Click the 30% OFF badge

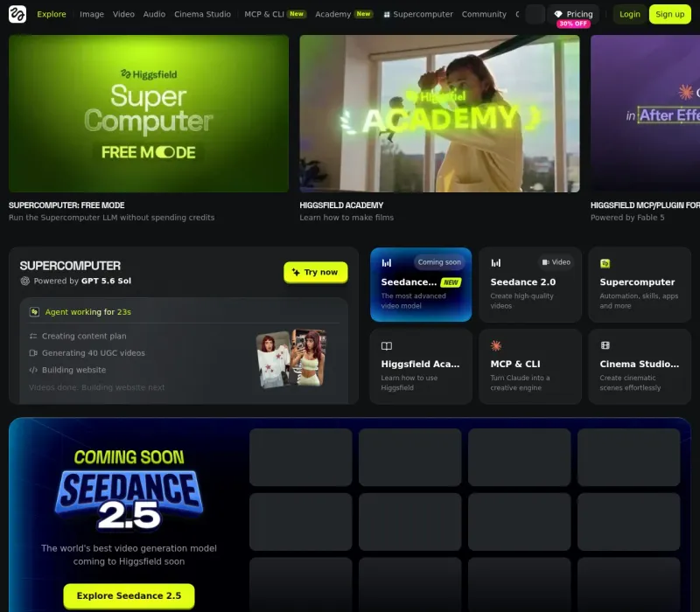[573, 24]
